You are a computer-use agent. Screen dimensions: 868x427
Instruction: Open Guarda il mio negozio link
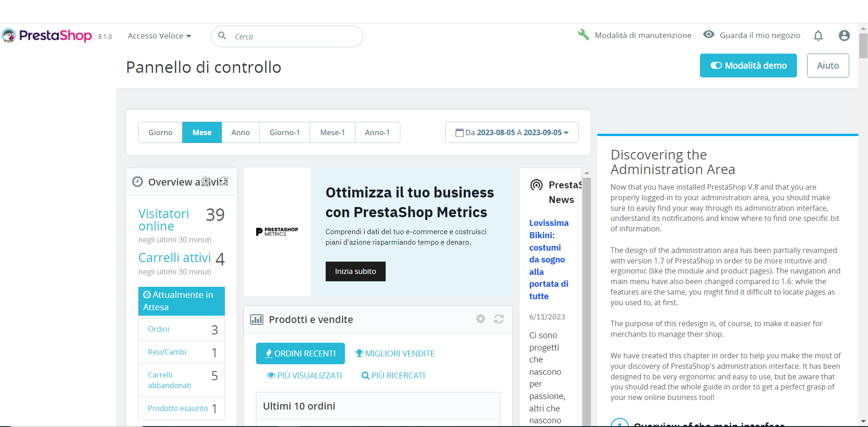(760, 35)
